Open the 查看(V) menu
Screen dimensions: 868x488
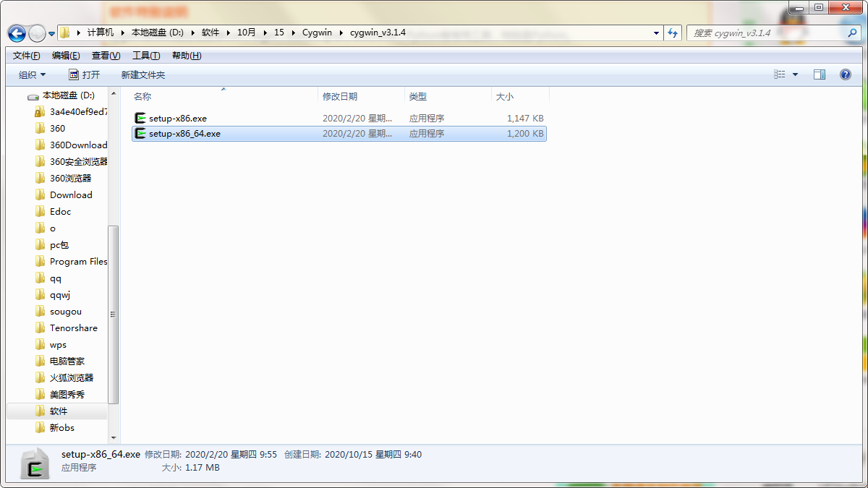point(106,56)
